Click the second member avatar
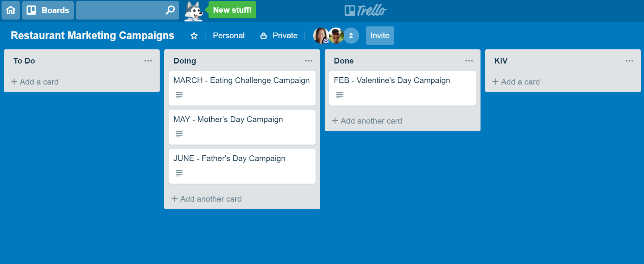Screen dimensions: 644x264 [x=336, y=36]
